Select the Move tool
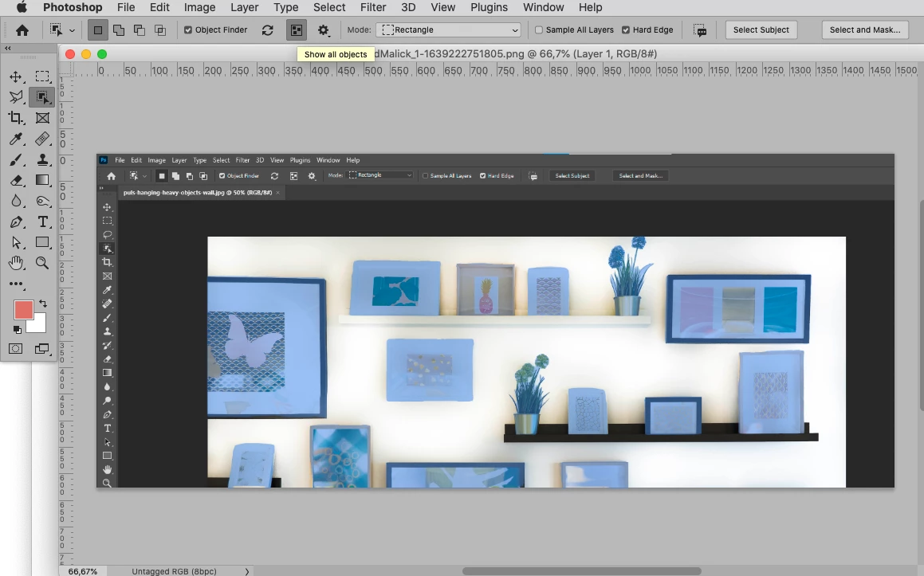Viewport: 924px width, 576px height. point(16,76)
